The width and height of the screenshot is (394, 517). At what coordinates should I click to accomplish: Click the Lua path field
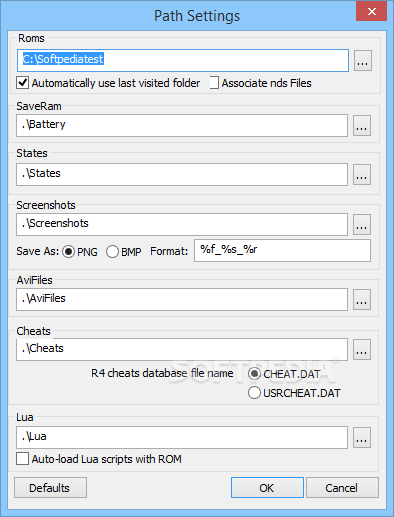point(182,437)
